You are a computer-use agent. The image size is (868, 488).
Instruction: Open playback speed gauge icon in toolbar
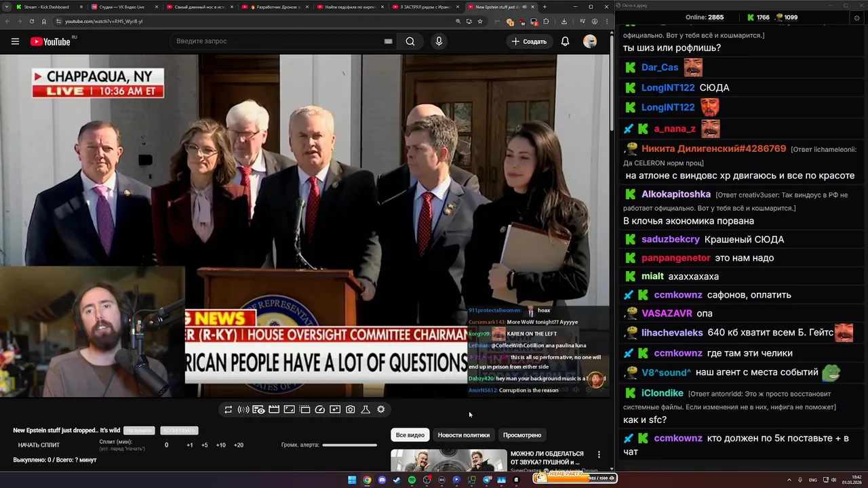(319, 409)
